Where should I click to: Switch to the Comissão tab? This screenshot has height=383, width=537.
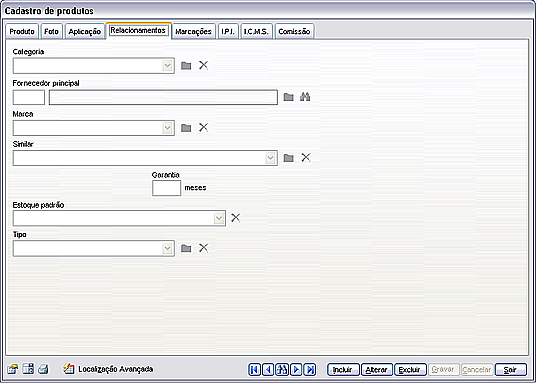click(x=294, y=32)
